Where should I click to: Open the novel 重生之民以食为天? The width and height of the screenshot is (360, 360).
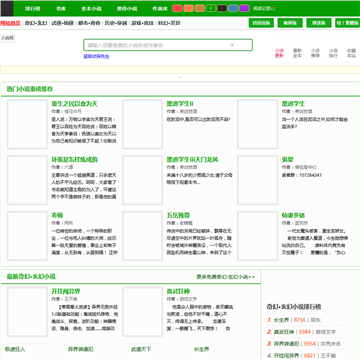click(x=74, y=104)
